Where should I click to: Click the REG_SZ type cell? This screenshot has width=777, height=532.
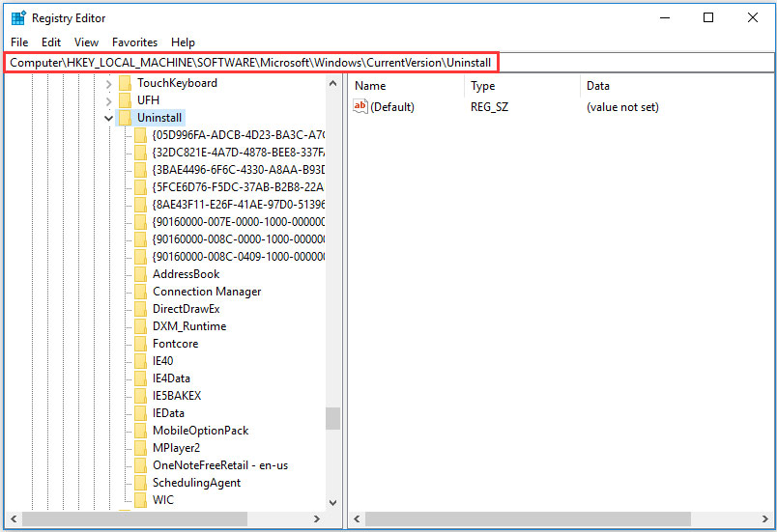point(489,107)
